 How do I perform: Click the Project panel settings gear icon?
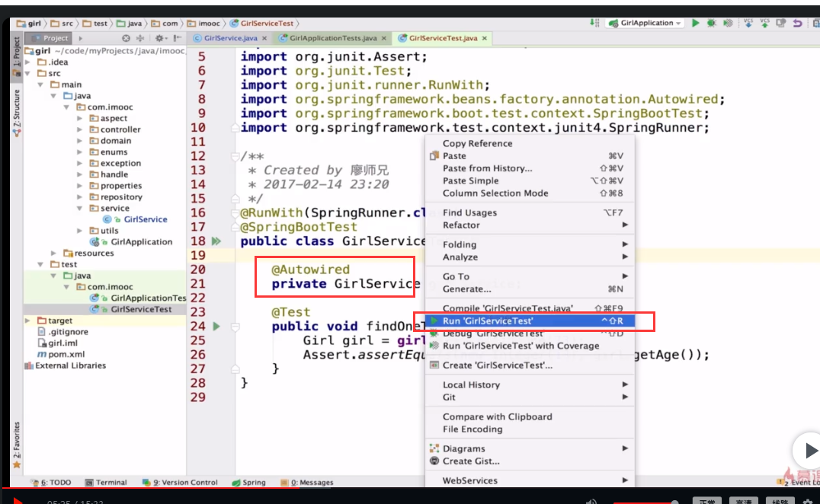(159, 38)
